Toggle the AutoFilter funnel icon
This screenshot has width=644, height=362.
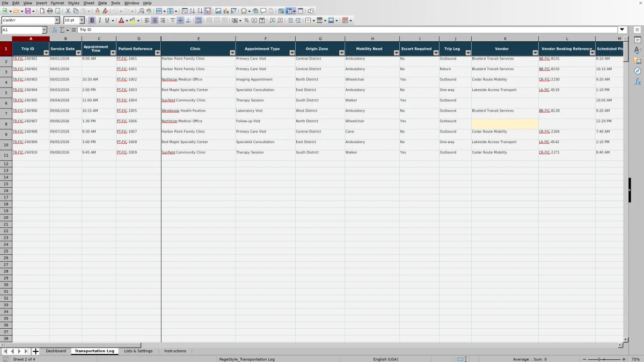pyautogui.click(x=208, y=11)
